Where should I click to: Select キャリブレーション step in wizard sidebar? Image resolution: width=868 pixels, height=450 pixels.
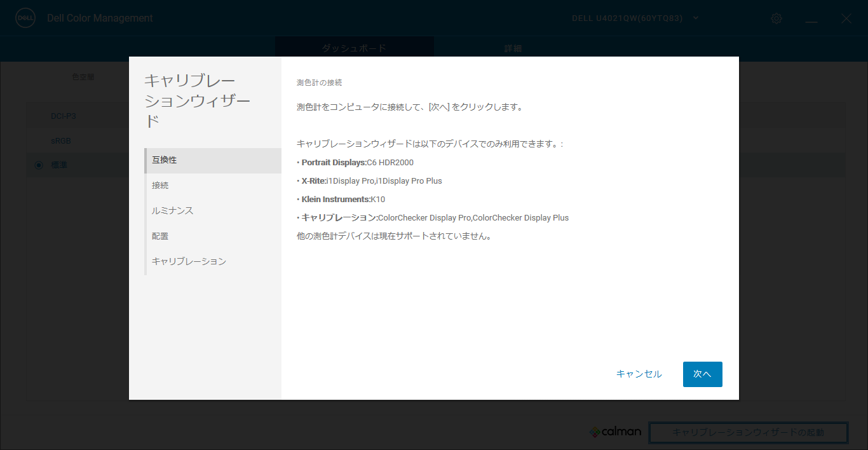(x=213, y=262)
